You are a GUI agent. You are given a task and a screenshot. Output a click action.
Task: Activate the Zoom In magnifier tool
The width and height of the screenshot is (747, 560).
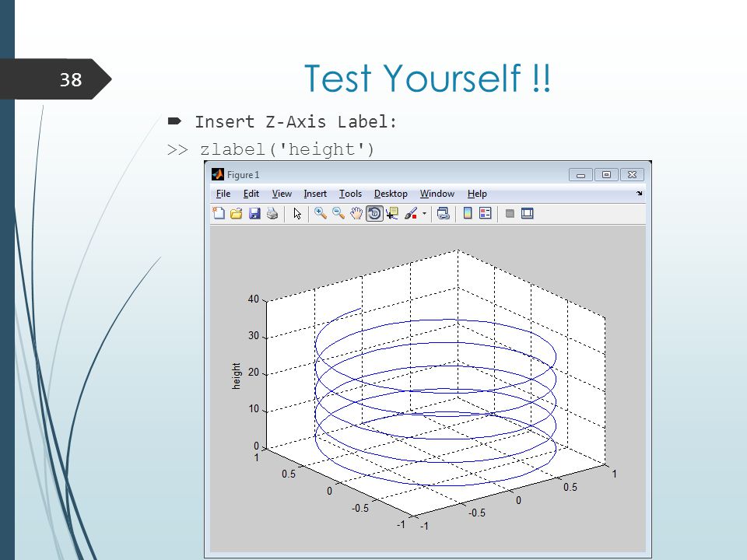coord(320,213)
